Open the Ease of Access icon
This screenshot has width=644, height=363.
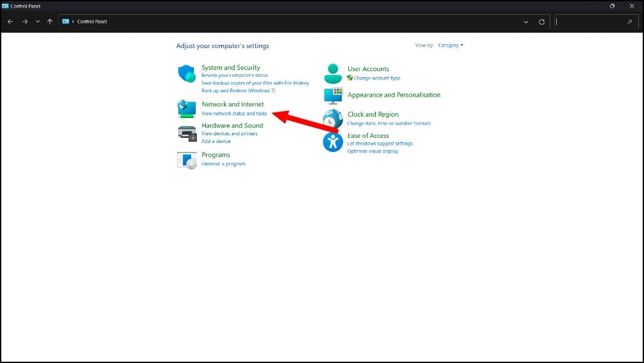pos(333,142)
